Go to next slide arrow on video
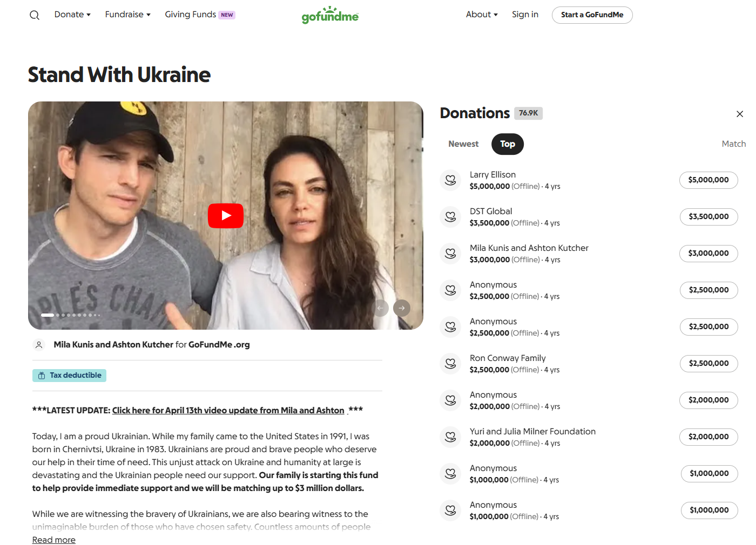756x545 pixels. [402, 308]
